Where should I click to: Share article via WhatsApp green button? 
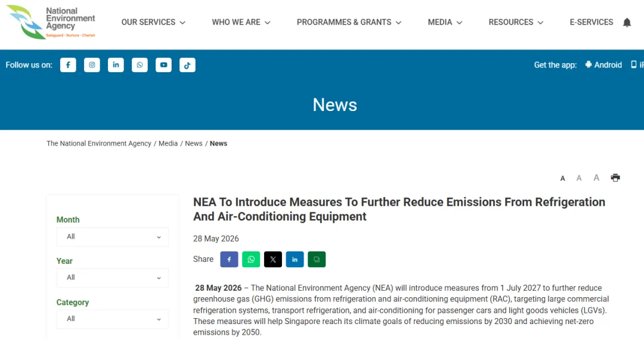coord(251,259)
